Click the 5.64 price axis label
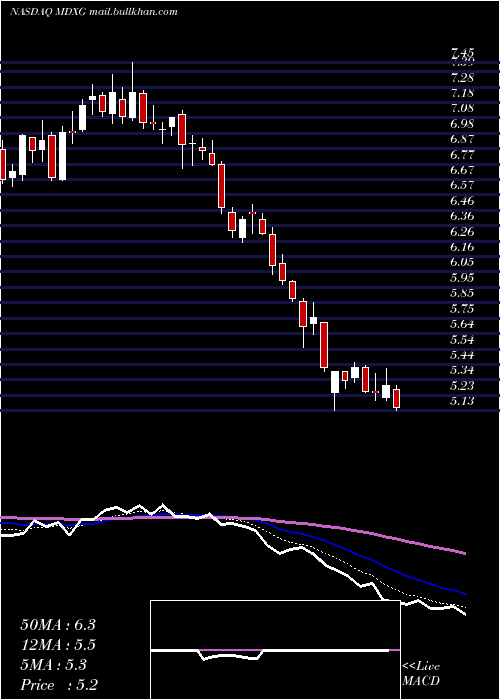 462,324
